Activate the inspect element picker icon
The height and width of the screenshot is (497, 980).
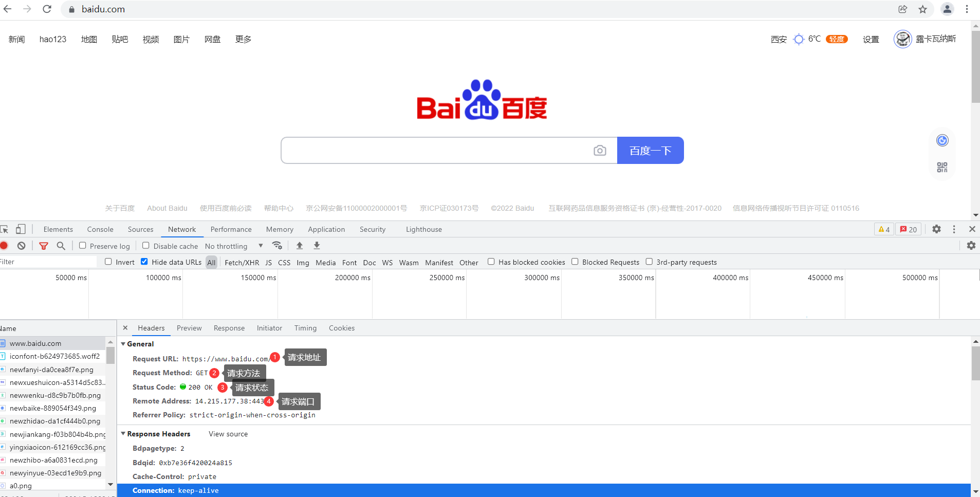tap(4, 229)
